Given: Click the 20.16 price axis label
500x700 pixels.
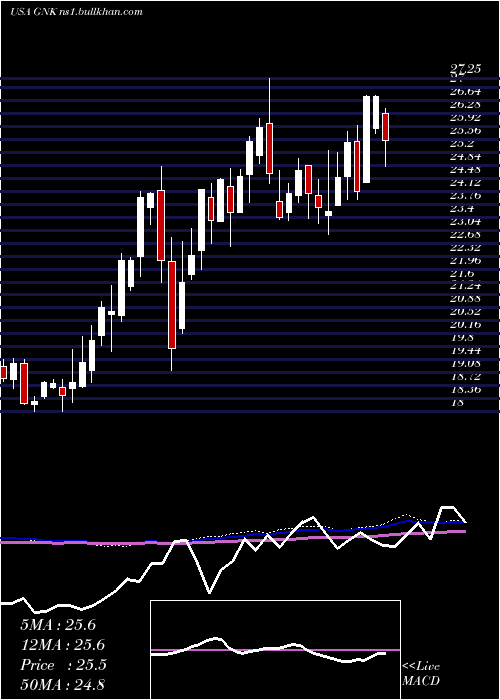Looking at the screenshot, I should coord(465,325).
